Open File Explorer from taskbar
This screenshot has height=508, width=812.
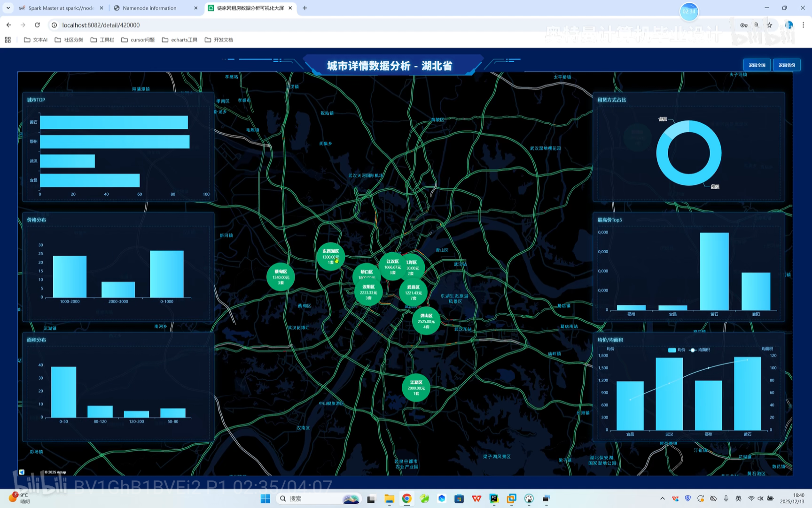389,499
